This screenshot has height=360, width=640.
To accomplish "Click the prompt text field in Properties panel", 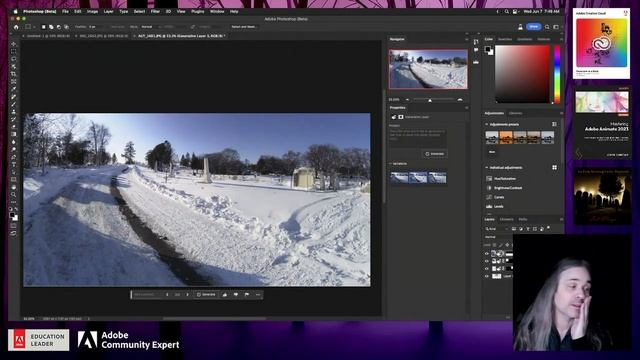I will (417, 138).
